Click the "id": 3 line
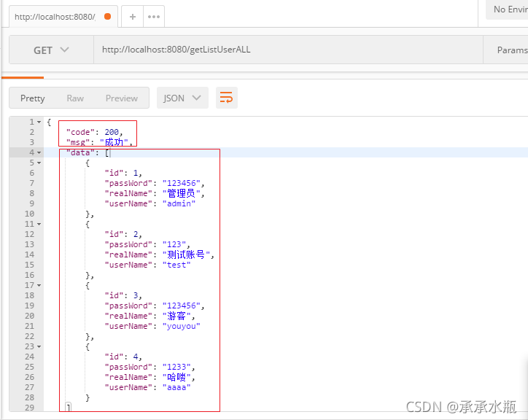The height and width of the screenshot is (420, 528). point(123,295)
